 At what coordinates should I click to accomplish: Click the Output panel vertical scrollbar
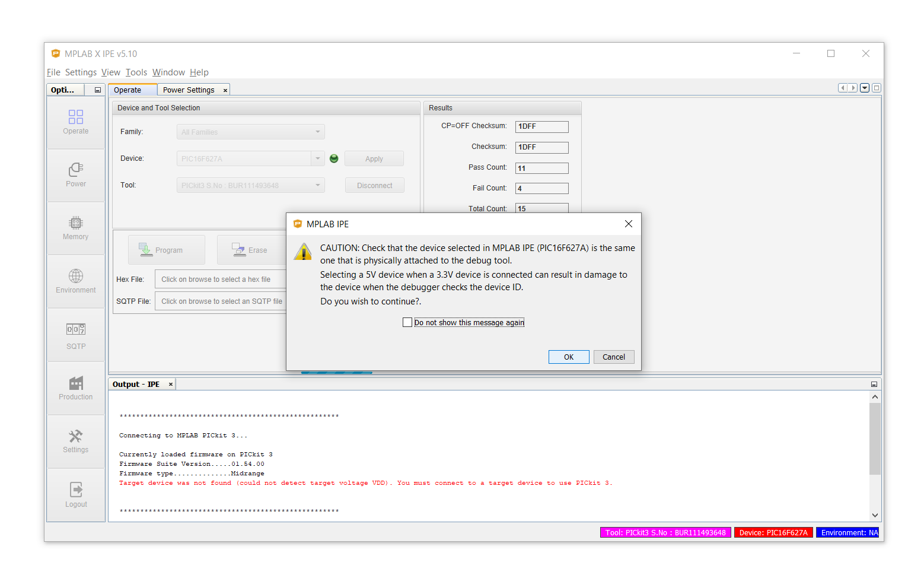pos(875,439)
